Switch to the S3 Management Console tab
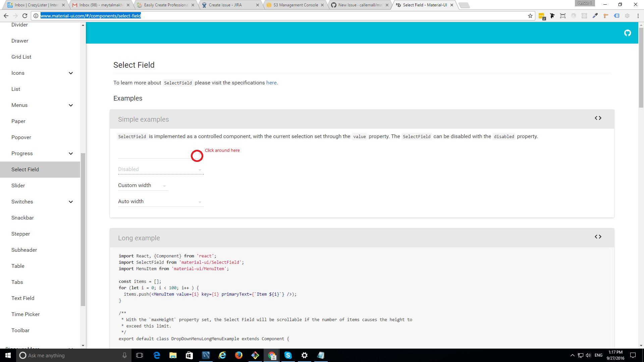The image size is (644, 362). coord(296,5)
